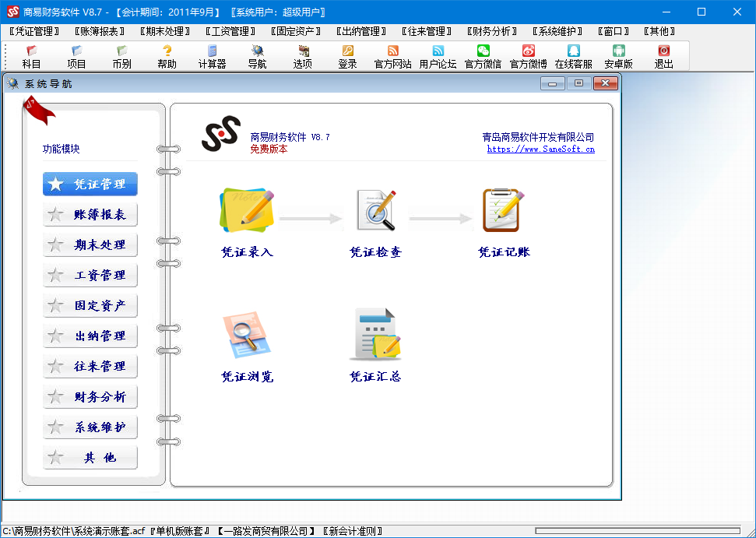This screenshot has width=756, height=538.
Task: Open the 〖工资管理〗 menu
Action: click(230, 31)
